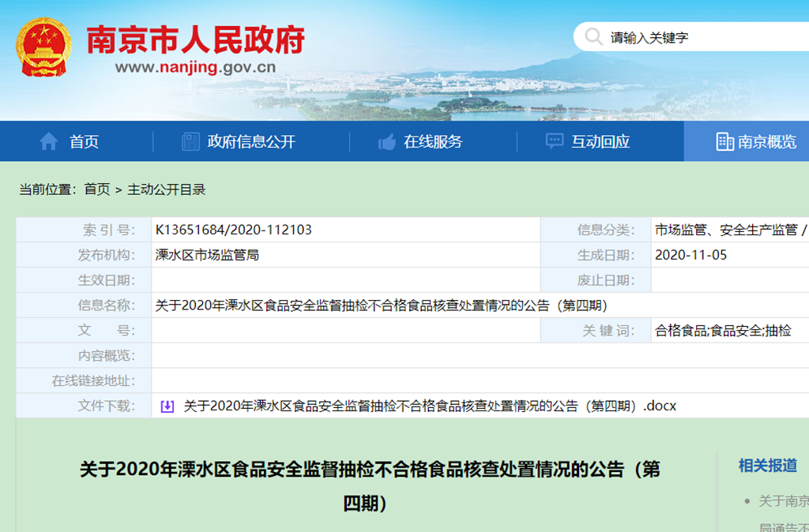Click the 在线服务 thumbs-up icon
This screenshot has width=809, height=532.
387,142
